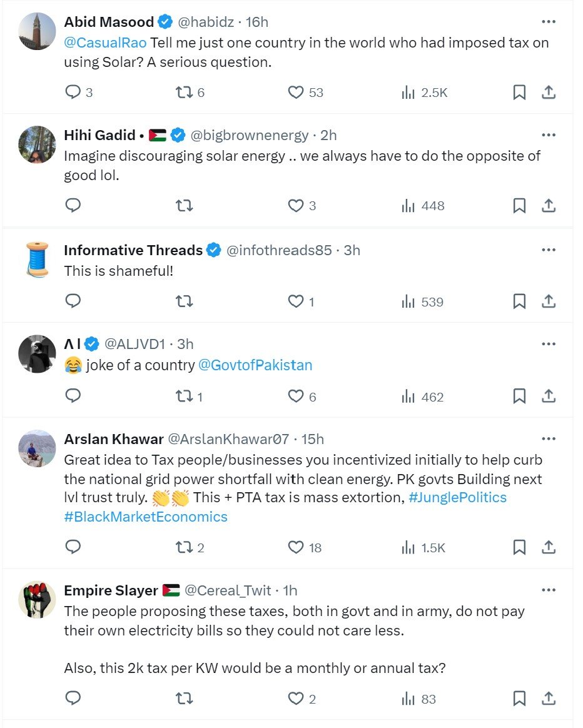Image resolution: width=583 pixels, height=728 pixels.
Task: Open Informative Threads' spool avatar
Action: click(37, 260)
